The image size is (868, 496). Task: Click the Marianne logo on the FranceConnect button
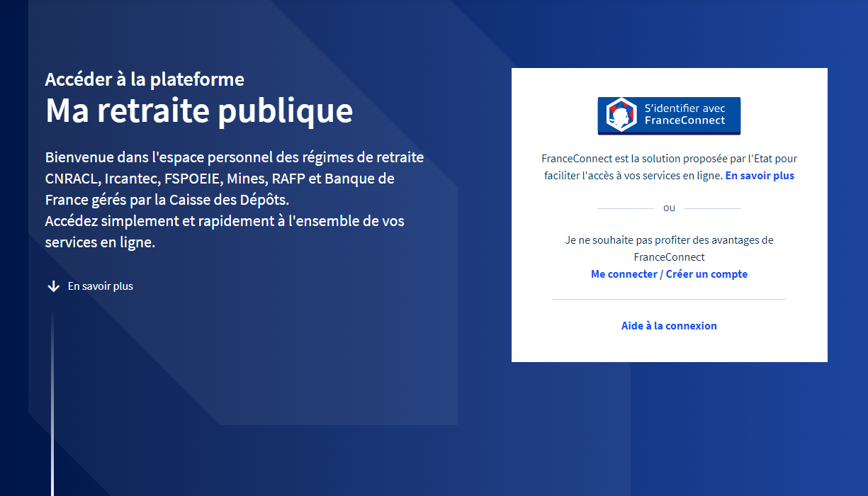click(x=621, y=115)
